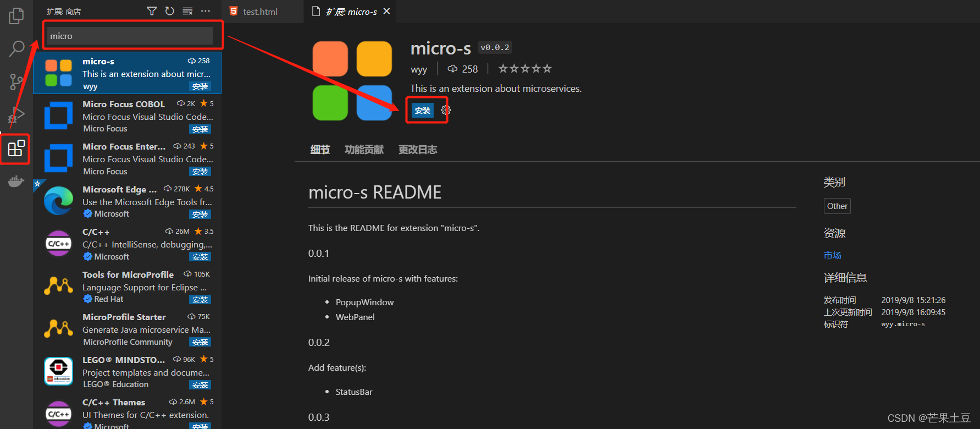Screen dimensions: 980x429
Task: Click the filter extensions funnel icon
Action: pos(152,11)
